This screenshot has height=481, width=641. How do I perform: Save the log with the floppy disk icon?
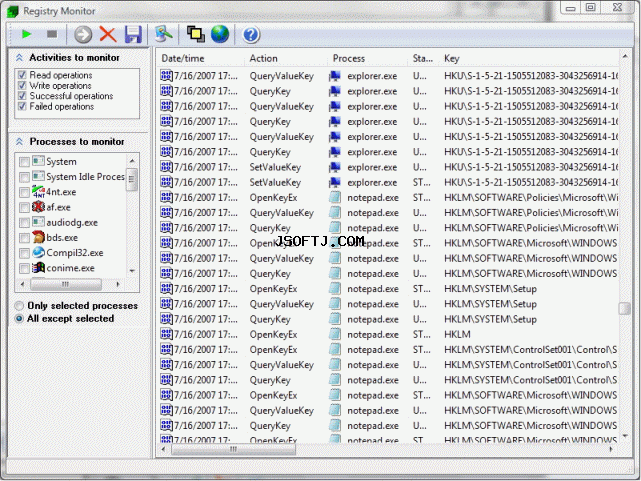(x=133, y=34)
